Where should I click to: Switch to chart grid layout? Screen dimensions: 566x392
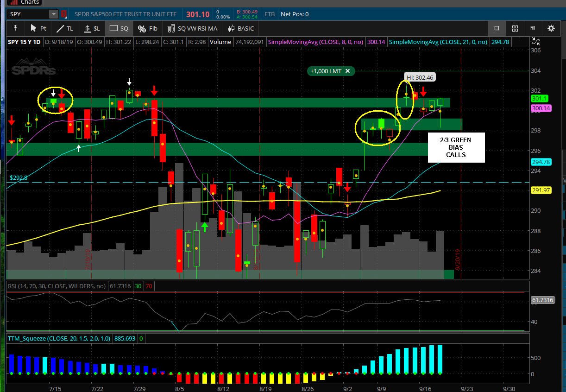pos(515,28)
